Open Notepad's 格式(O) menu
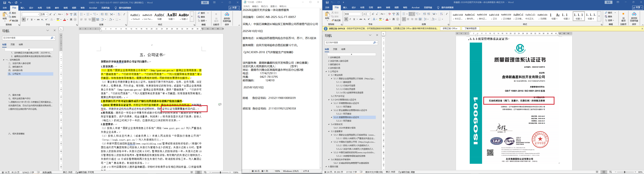The height and width of the screenshot is (174, 644). pyautogui.click(x=264, y=6)
